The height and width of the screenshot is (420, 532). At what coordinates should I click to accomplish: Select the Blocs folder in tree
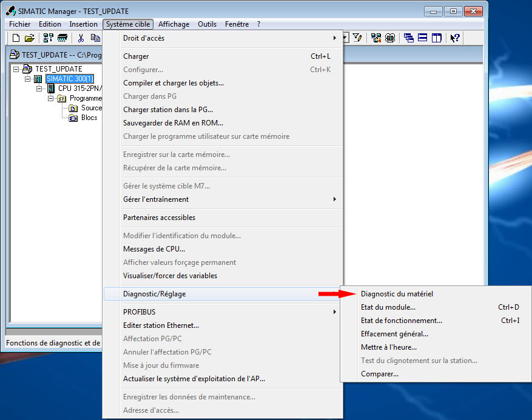pyautogui.click(x=89, y=118)
